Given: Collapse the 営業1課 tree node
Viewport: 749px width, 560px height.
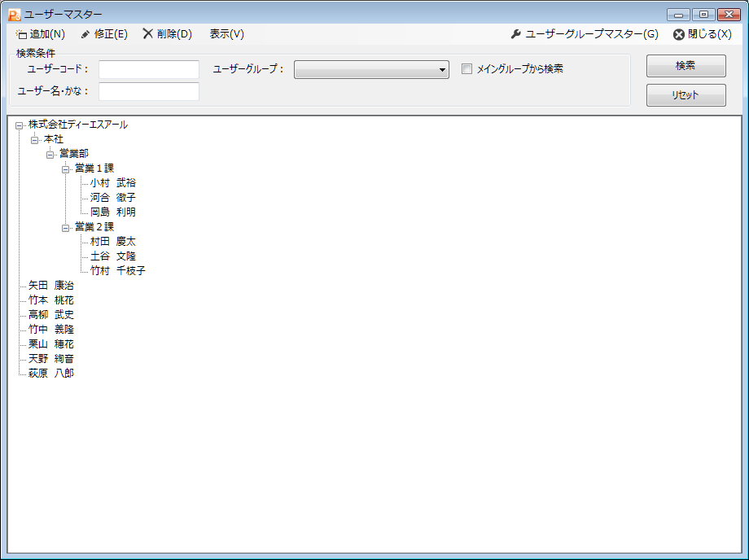Looking at the screenshot, I should (x=65, y=169).
